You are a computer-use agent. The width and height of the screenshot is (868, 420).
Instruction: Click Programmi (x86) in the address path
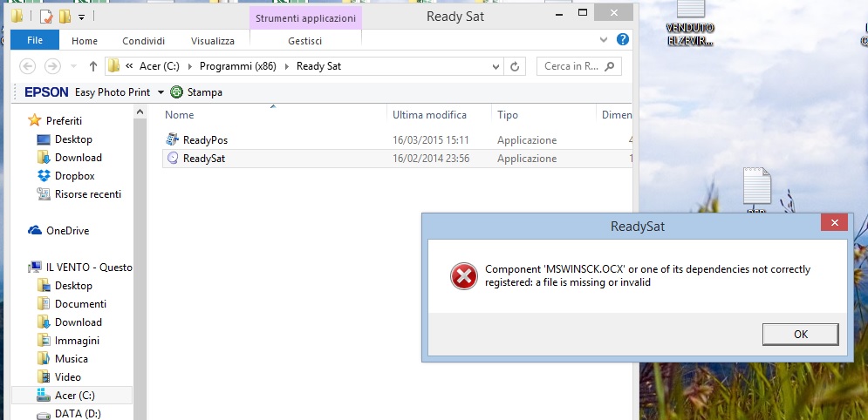(x=238, y=66)
